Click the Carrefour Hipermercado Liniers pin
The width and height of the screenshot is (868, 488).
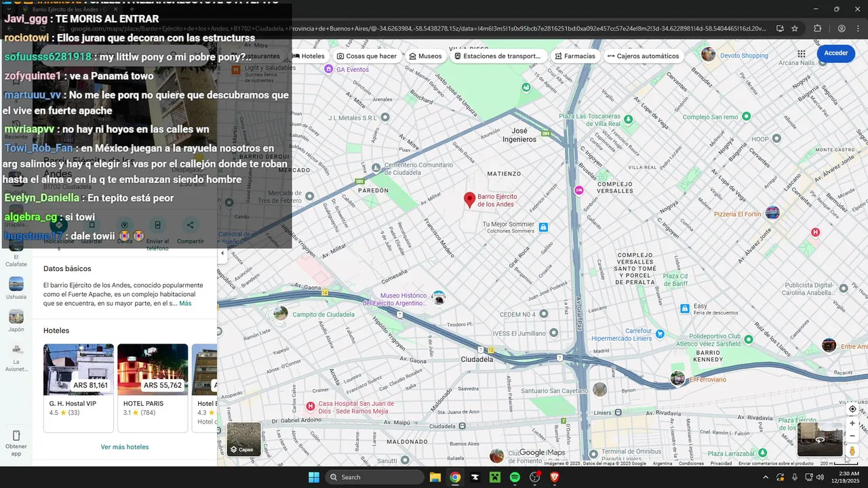660,333
